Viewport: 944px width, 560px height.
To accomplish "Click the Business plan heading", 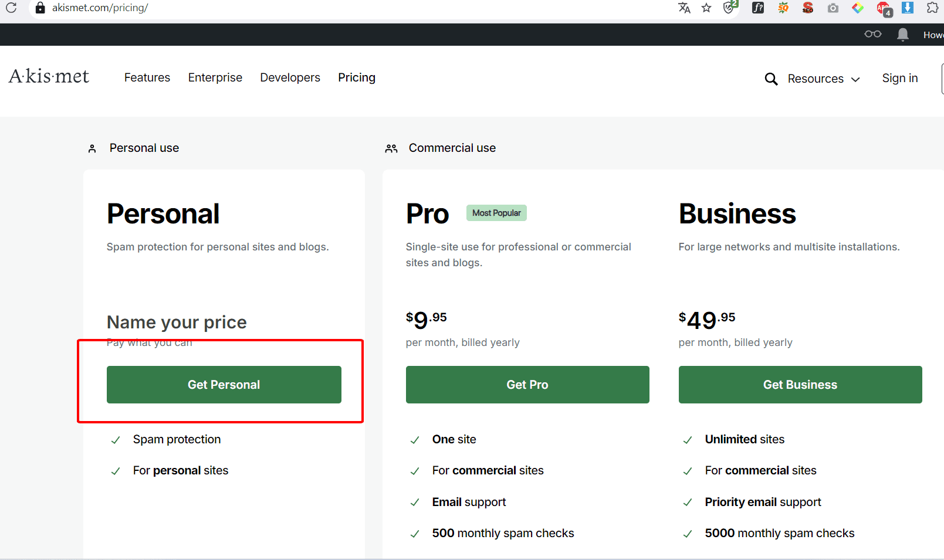I will (x=737, y=214).
